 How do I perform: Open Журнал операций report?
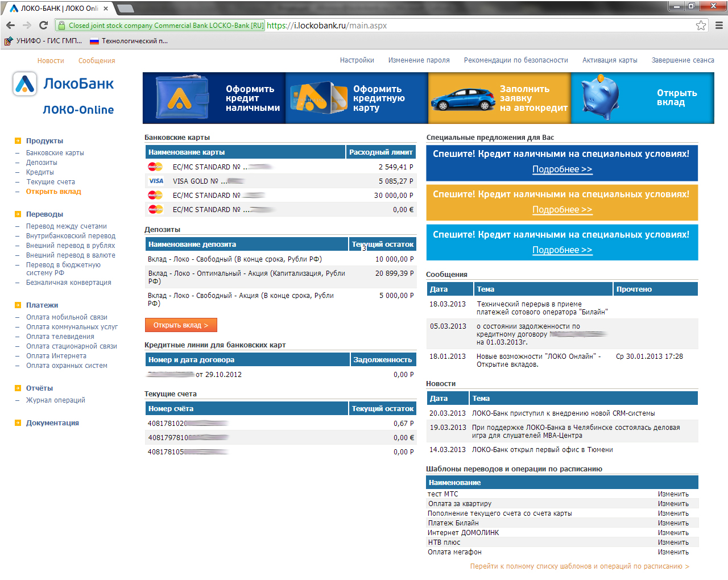click(56, 400)
